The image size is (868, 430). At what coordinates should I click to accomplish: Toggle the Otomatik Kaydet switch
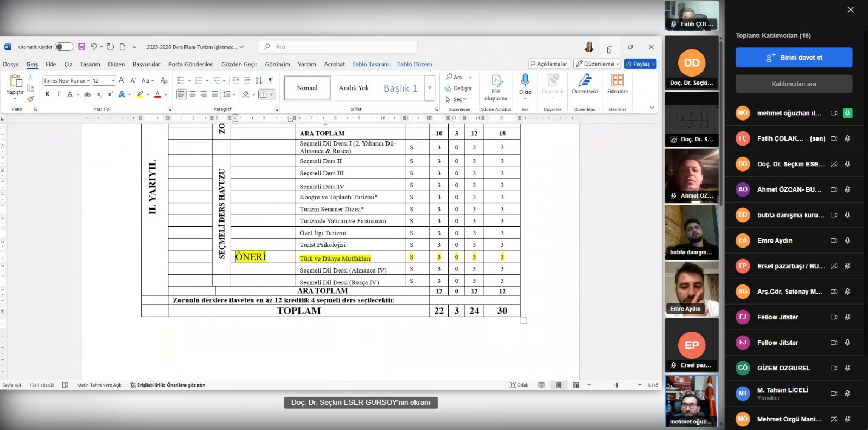[x=63, y=47]
